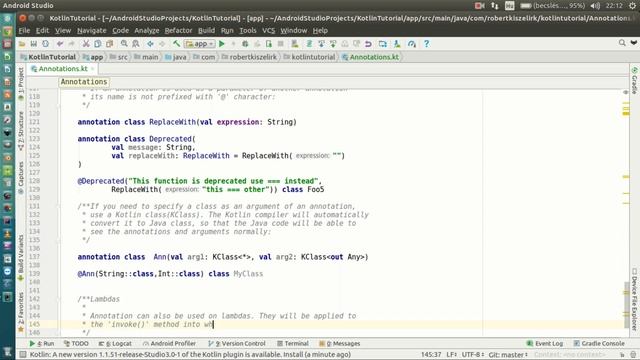Open the TODO tool window
640x360 pixels.
pos(76,344)
